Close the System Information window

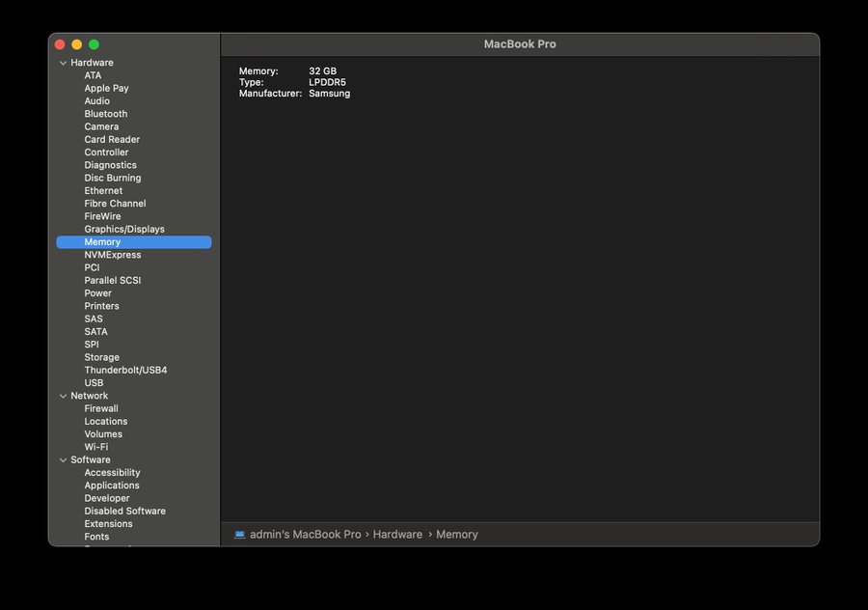coord(60,44)
